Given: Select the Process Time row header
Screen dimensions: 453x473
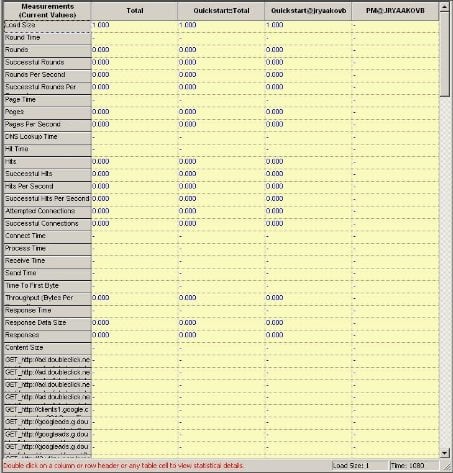Looking at the screenshot, I should coord(47,249).
